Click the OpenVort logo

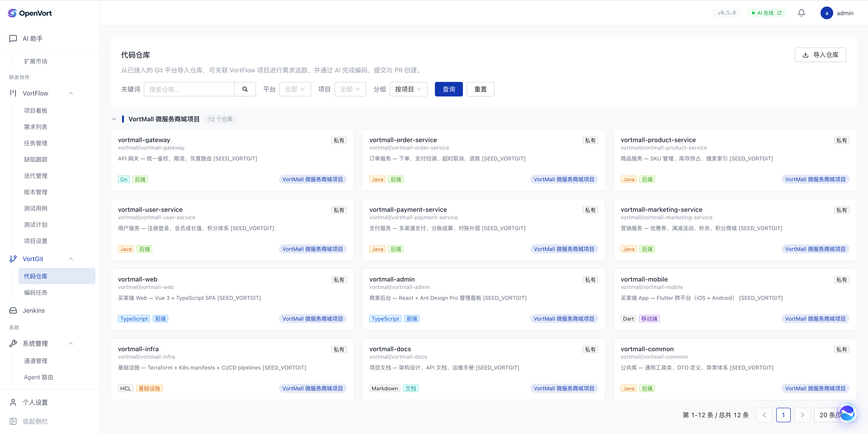point(12,13)
